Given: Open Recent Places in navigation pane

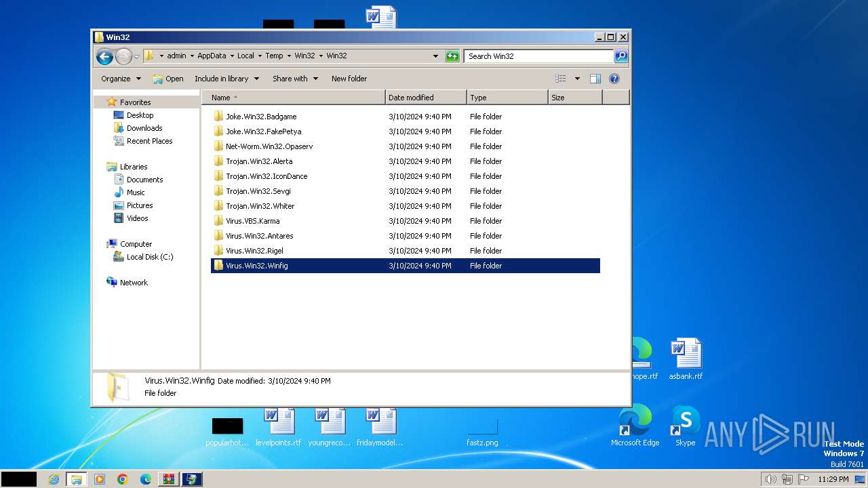Looking at the screenshot, I should [149, 141].
